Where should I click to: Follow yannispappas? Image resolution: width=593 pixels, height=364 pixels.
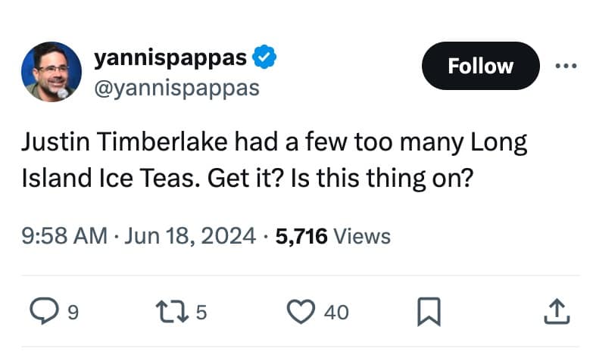click(x=480, y=66)
